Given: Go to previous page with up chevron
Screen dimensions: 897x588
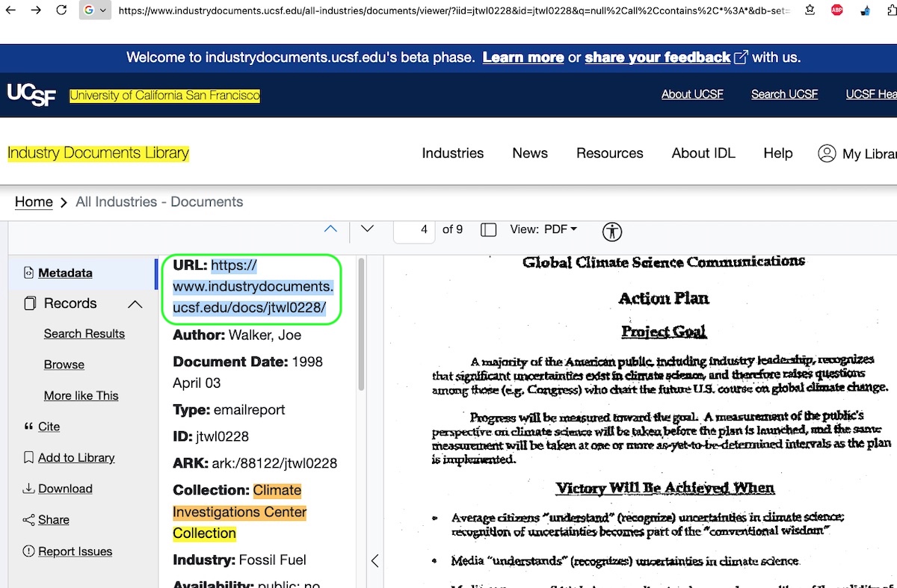Looking at the screenshot, I should pyautogui.click(x=330, y=229).
